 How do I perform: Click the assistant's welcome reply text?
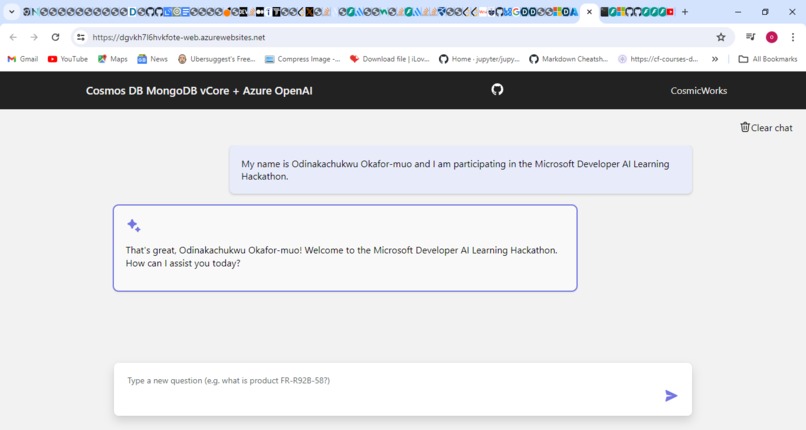click(341, 257)
